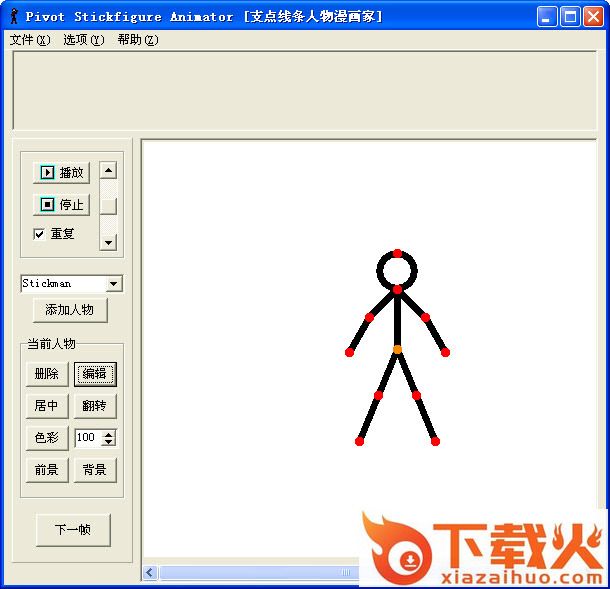
Task: Open the 色彩 color picker button
Action: pos(47,438)
